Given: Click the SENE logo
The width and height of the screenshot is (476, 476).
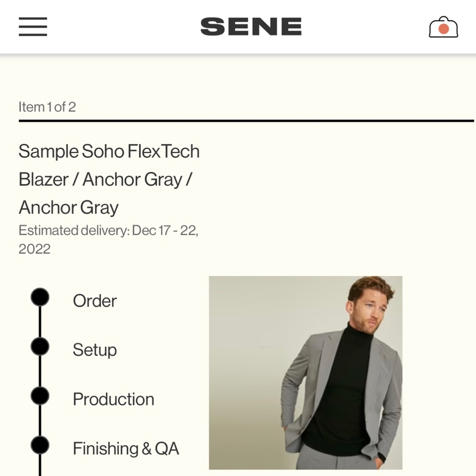Looking at the screenshot, I should click(x=251, y=26).
